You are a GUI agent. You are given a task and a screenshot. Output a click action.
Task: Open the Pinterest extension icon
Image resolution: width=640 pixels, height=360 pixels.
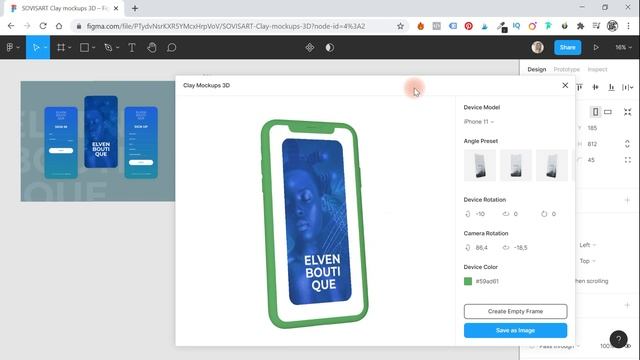pos(469,26)
